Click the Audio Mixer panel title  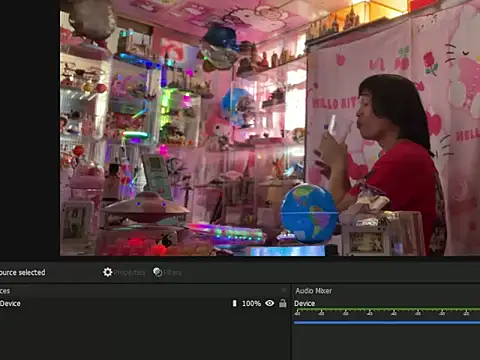314,291
